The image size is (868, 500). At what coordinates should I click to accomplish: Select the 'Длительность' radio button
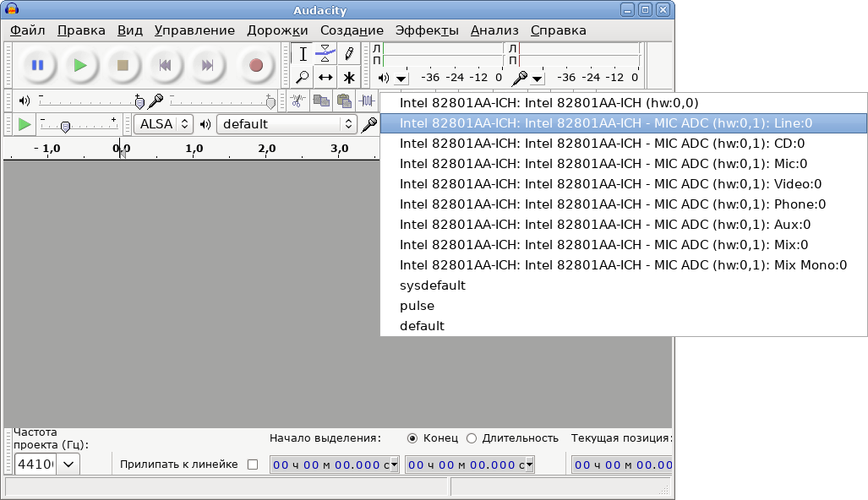[472, 438]
